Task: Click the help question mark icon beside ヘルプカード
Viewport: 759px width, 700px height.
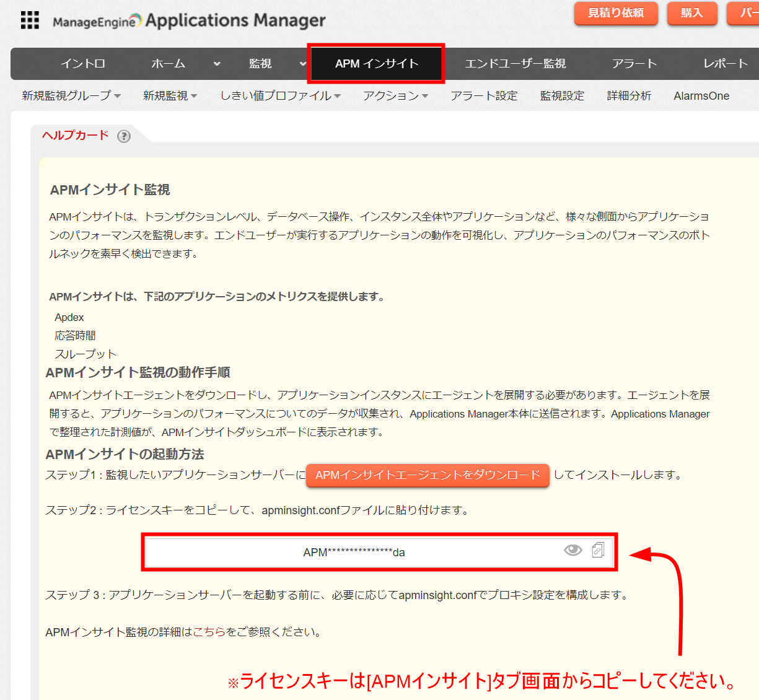Action: click(x=124, y=136)
